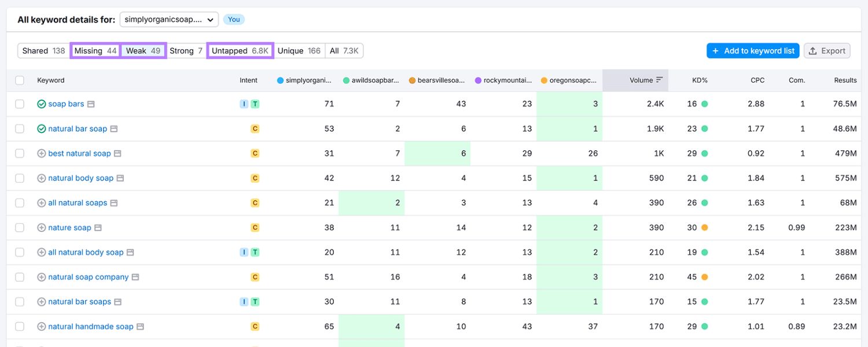Click the green check icon next to 'natural bar soap'
The width and height of the screenshot is (868, 347).
click(41, 128)
